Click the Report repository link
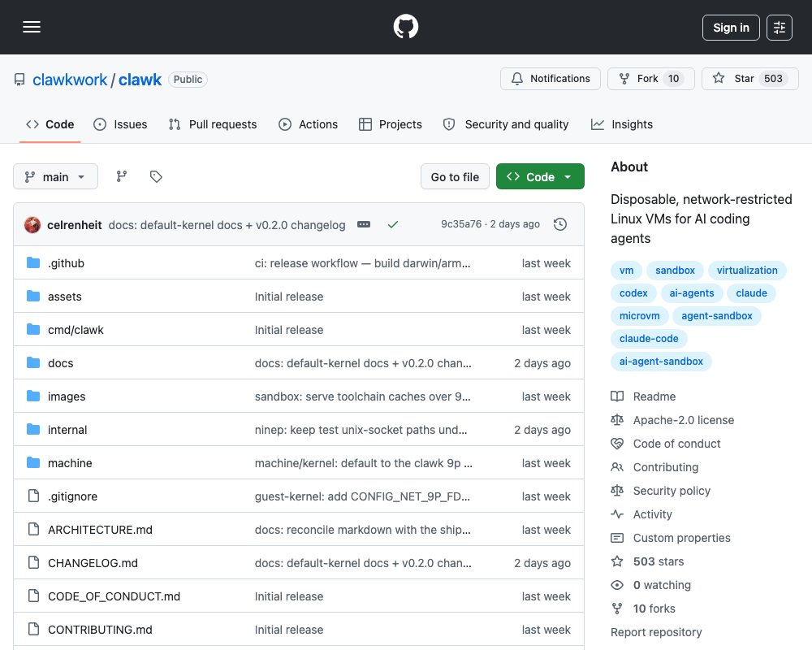The image size is (812, 650). coord(656,632)
